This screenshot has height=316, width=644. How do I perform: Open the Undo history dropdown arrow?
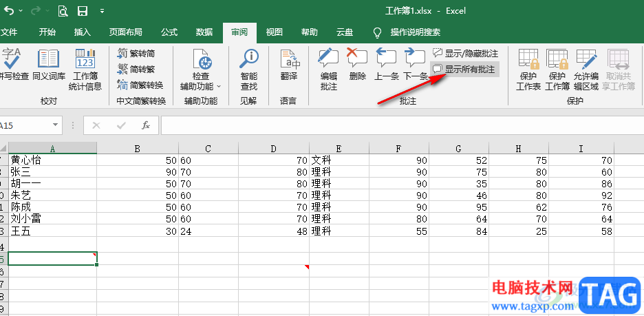tap(21, 11)
